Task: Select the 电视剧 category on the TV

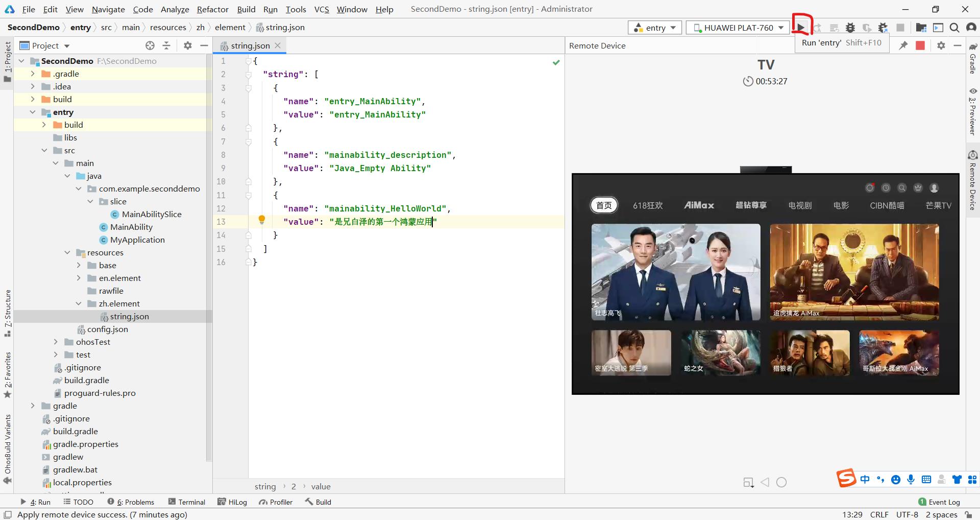Action: click(x=800, y=205)
